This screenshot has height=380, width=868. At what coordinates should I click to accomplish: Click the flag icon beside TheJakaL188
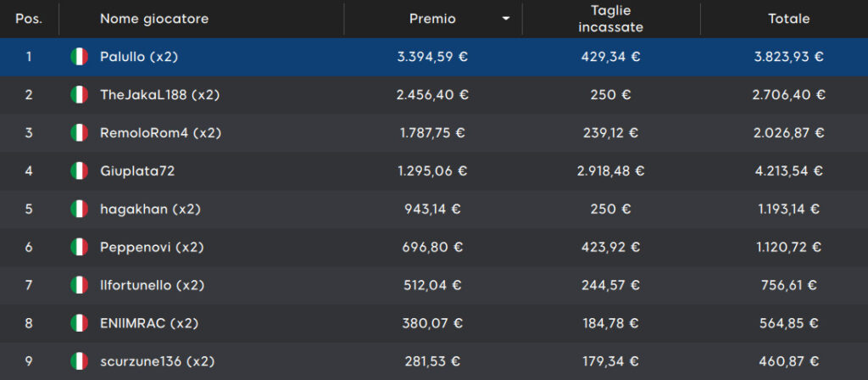pos(79,95)
